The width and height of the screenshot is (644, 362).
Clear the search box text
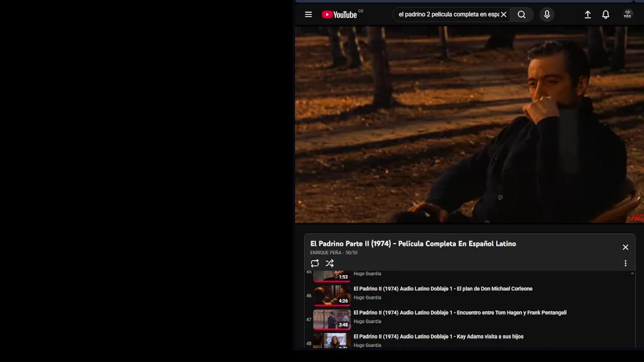click(504, 15)
